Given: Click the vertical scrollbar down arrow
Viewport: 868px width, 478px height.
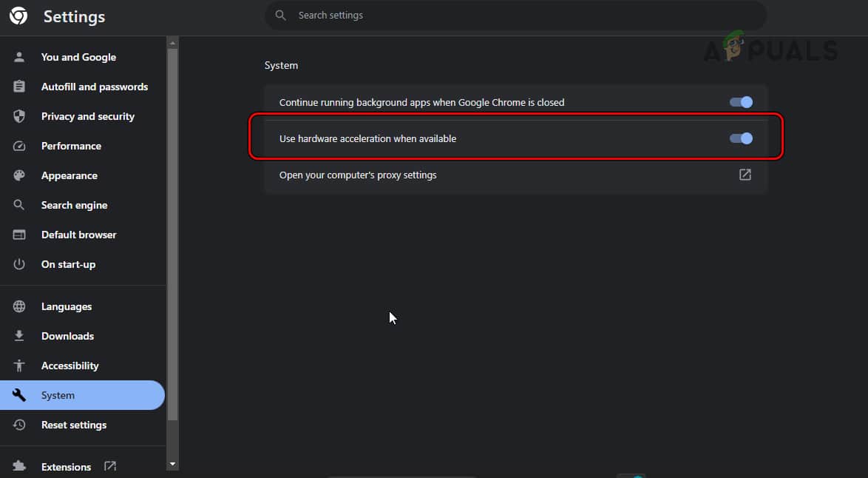Looking at the screenshot, I should tap(172, 464).
